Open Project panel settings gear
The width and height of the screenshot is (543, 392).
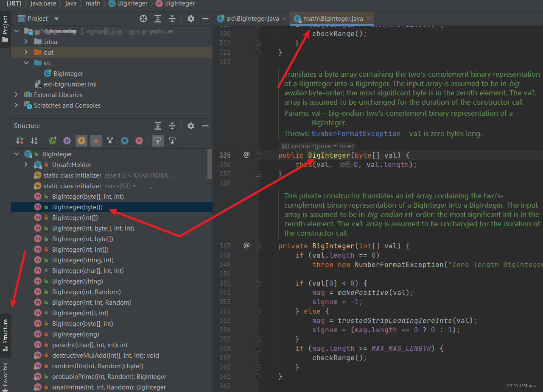(x=191, y=19)
